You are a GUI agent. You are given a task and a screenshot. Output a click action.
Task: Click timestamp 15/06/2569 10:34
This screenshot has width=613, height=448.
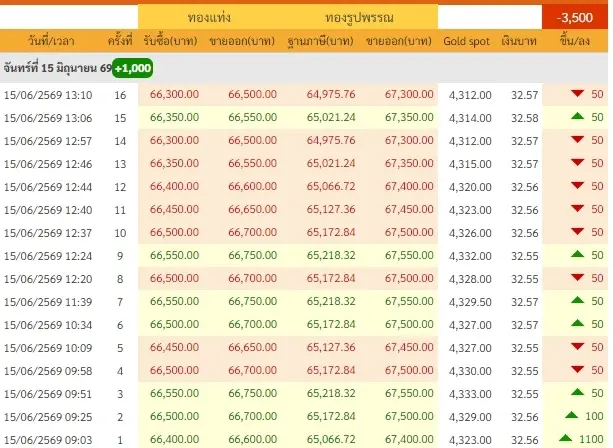coord(48,325)
